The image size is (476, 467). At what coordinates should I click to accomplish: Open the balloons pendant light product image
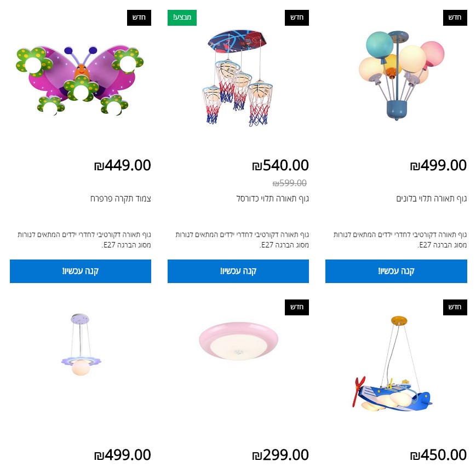tap(402, 75)
